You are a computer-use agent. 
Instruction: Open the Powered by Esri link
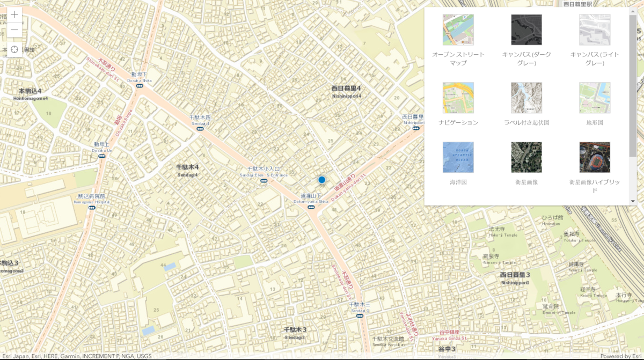coord(621,356)
